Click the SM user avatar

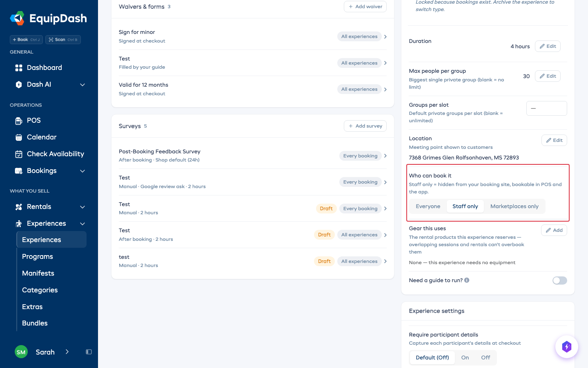click(21, 352)
